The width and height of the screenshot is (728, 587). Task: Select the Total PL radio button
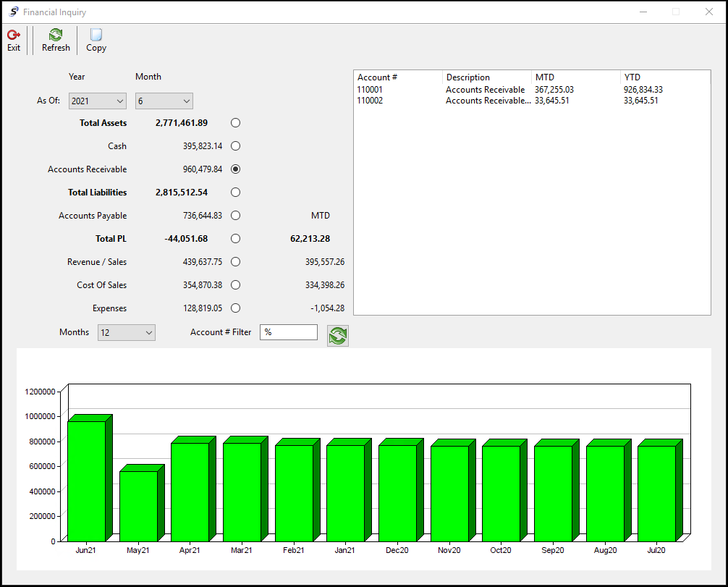point(235,239)
